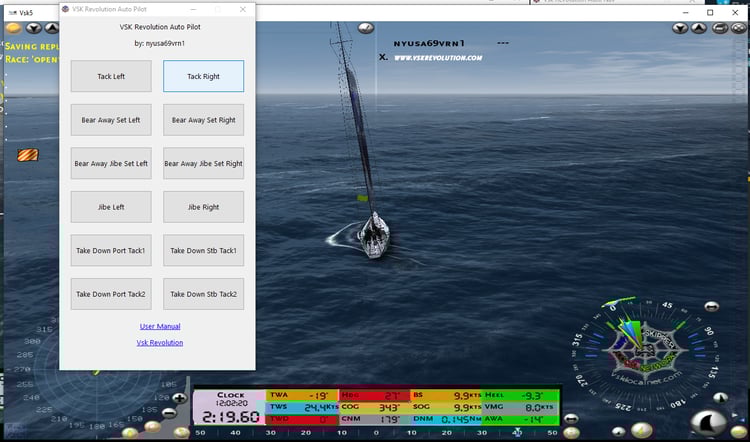This screenshot has width=750, height=442.
Task: Click the minus button right of instrument panel
Action: (x=571, y=419)
